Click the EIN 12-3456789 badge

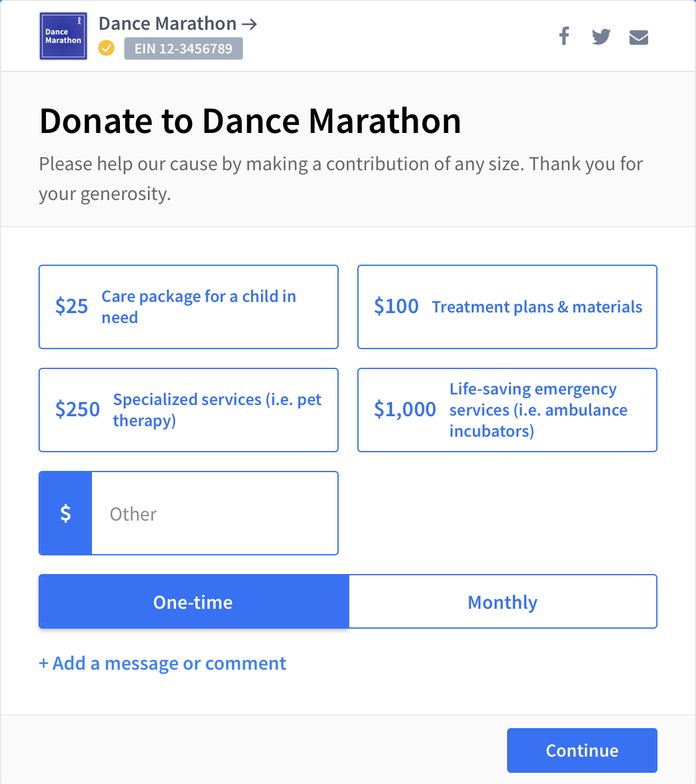(x=183, y=48)
